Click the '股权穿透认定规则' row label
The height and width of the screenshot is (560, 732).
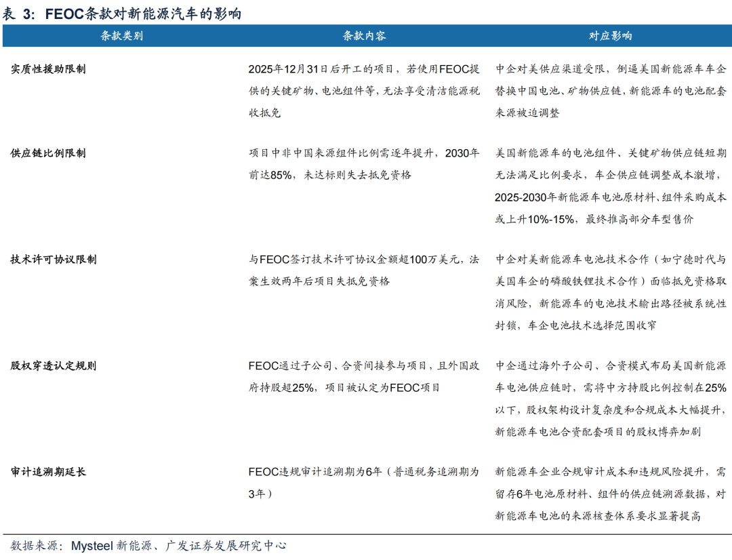[53, 365]
